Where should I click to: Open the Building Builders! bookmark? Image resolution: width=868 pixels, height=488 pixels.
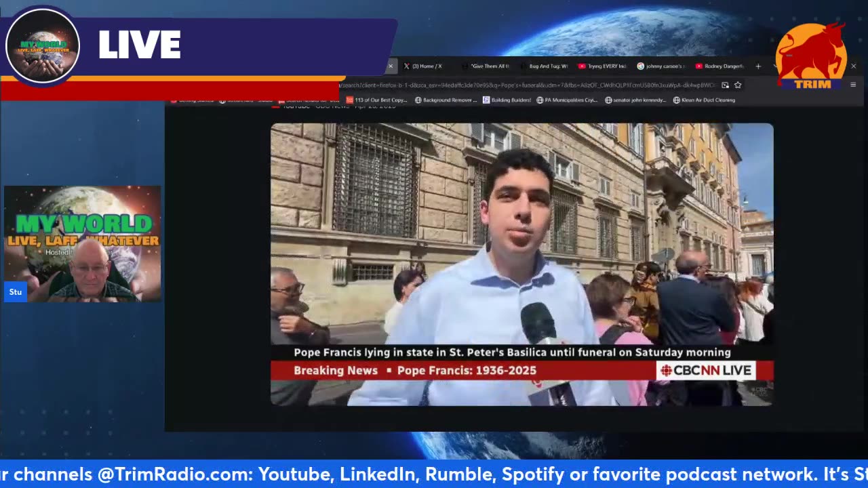[x=506, y=100]
